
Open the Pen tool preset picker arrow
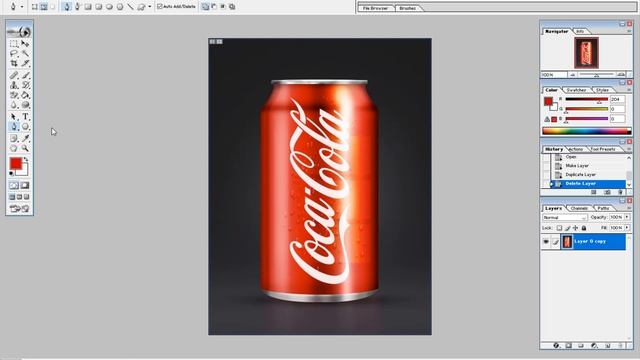pos(22,7)
